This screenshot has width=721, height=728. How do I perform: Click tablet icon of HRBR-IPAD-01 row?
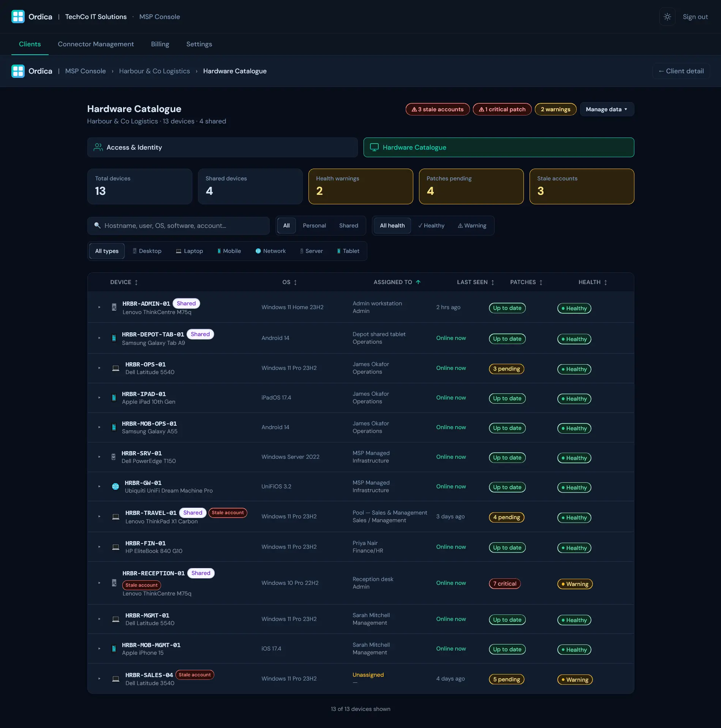(114, 398)
